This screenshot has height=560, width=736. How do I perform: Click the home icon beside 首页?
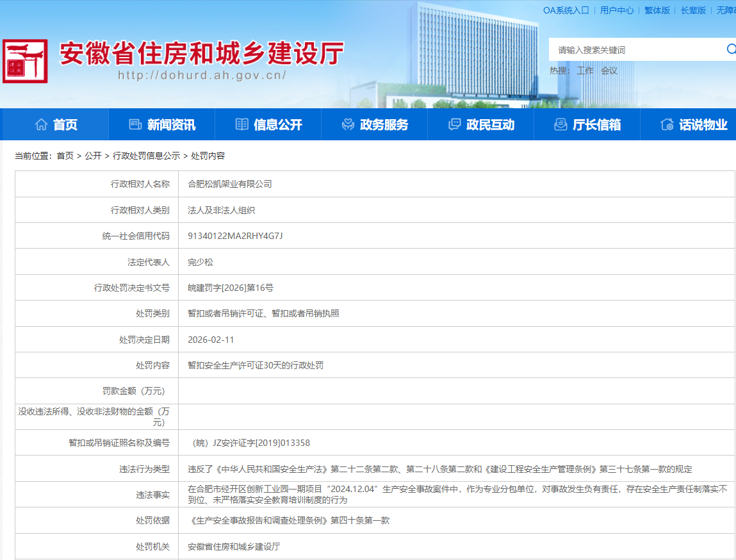tap(41, 124)
